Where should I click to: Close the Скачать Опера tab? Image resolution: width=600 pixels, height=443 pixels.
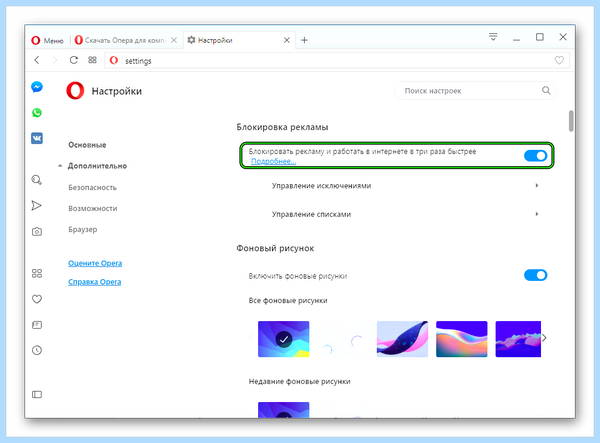[174, 40]
